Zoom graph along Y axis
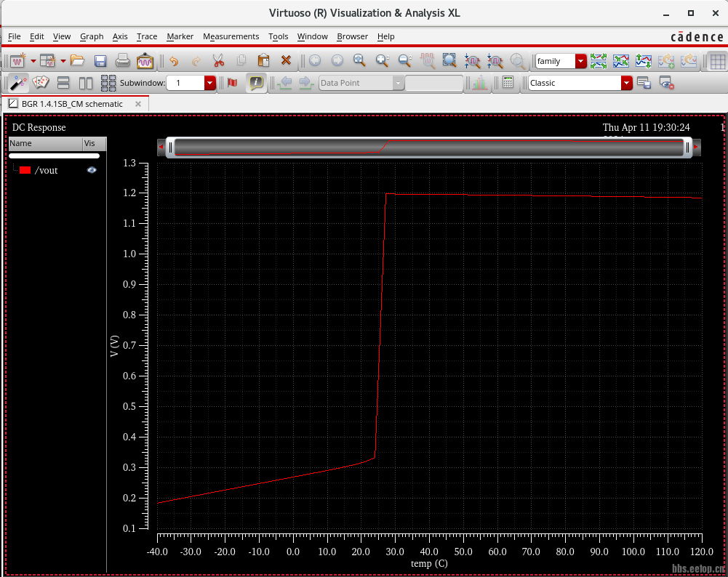Viewport: 728px width, 577px height. click(x=495, y=61)
